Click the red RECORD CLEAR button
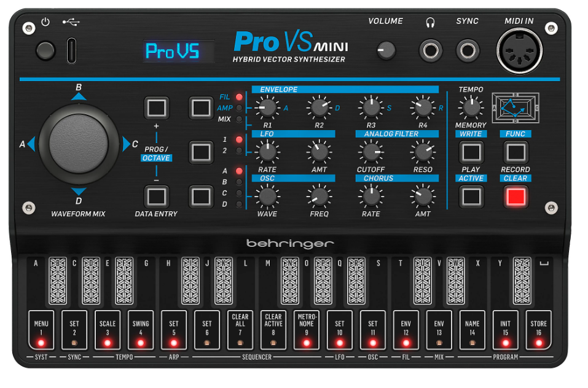The height and width of the screenshot is (388, 588). 515,196
